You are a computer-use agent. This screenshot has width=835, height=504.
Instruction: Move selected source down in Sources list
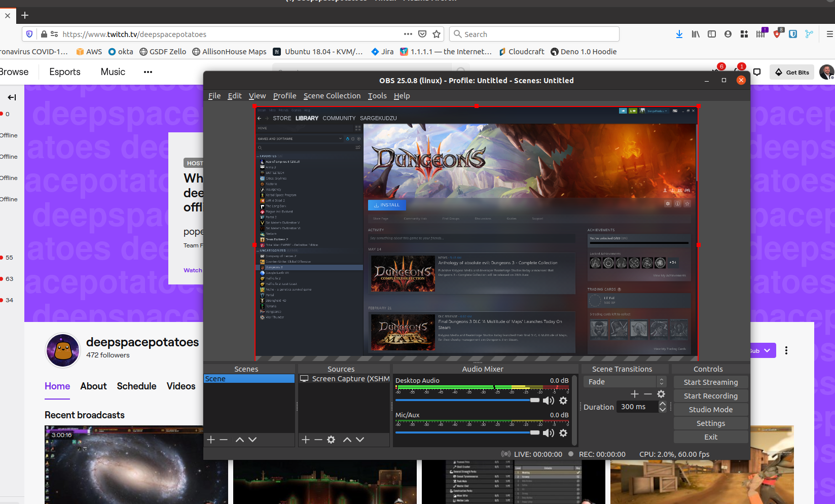360,440
